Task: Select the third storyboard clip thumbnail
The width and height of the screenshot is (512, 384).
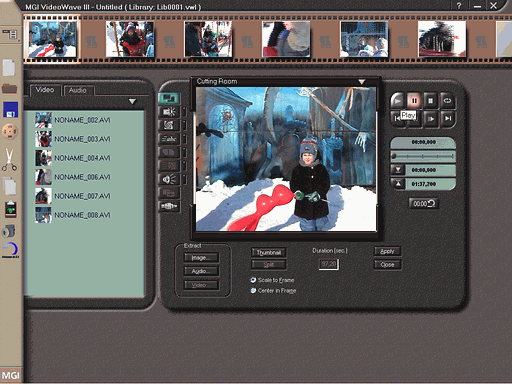Action: (208, 39)
